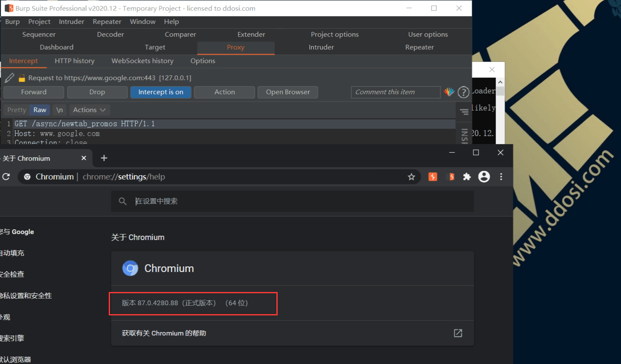Viewport: 621px width, 364px height.
Task: Toggle the \n non-printable characters button
Action: tap(59, 110)
